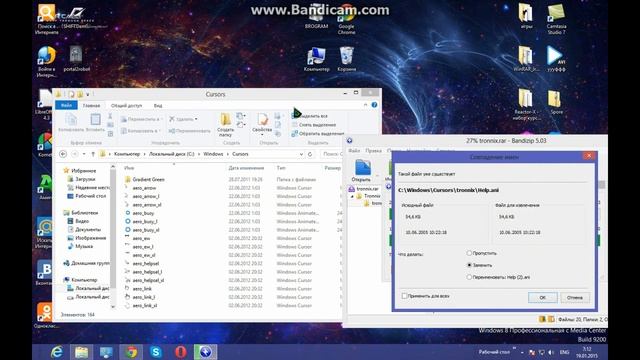Select the aero_helpsel file

[146, 264]
